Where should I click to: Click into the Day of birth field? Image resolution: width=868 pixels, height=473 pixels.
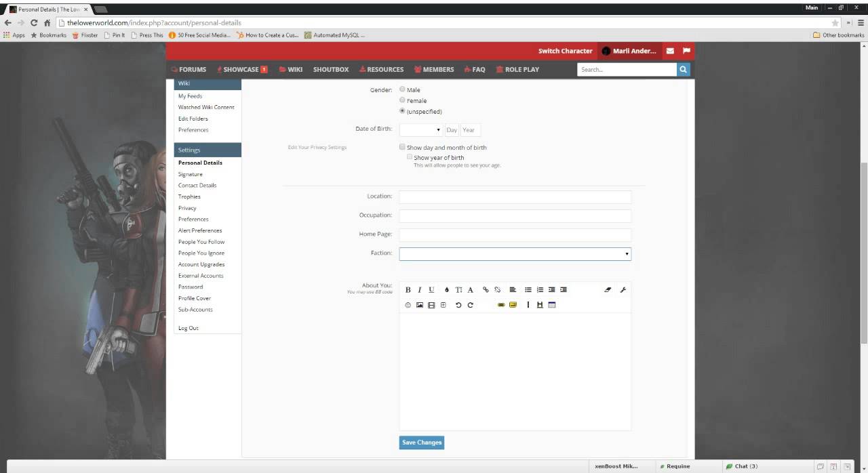452,129
